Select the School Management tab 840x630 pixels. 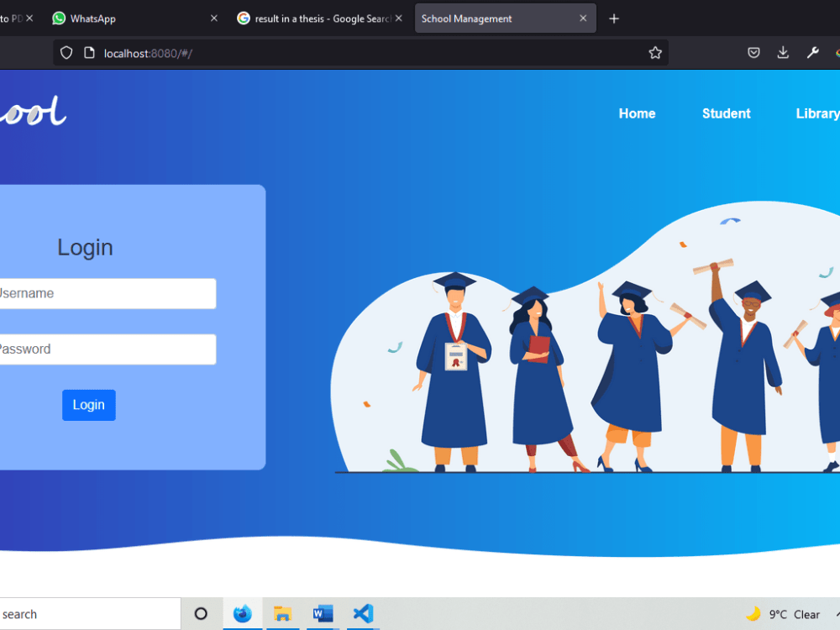click(505, 18)
